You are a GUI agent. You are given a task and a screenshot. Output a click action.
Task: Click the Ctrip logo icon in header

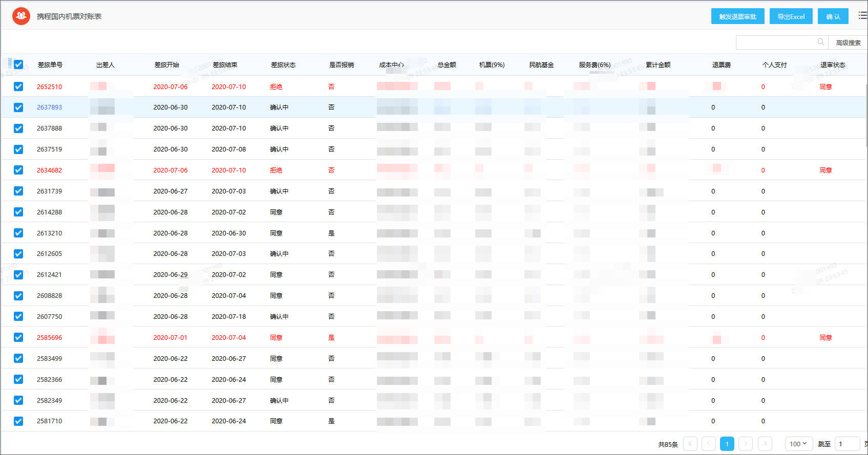point(21,16)
